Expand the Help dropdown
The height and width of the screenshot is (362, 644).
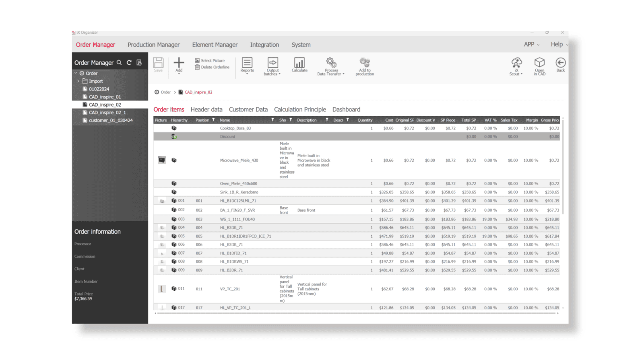[x=559, y=44]
